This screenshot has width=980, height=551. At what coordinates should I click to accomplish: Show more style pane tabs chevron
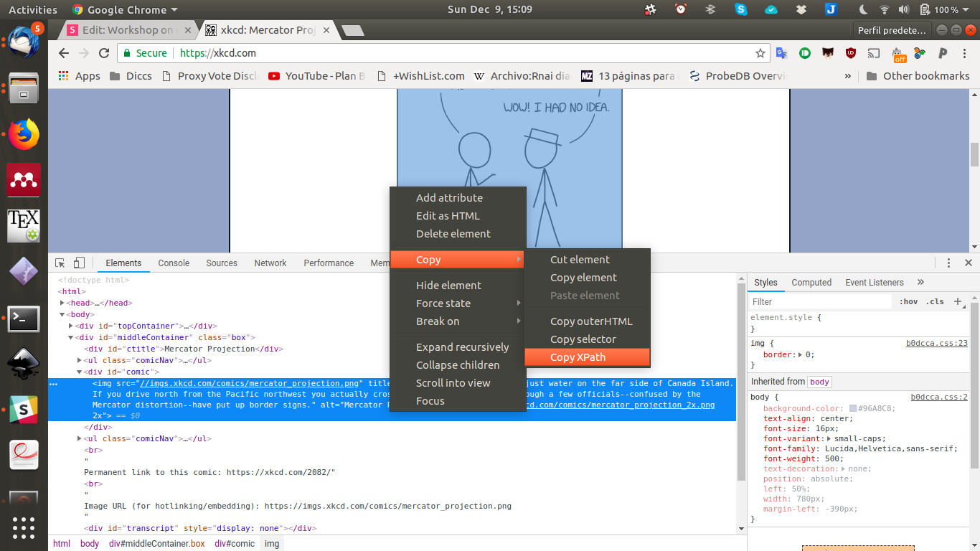(x=920, y=283)
